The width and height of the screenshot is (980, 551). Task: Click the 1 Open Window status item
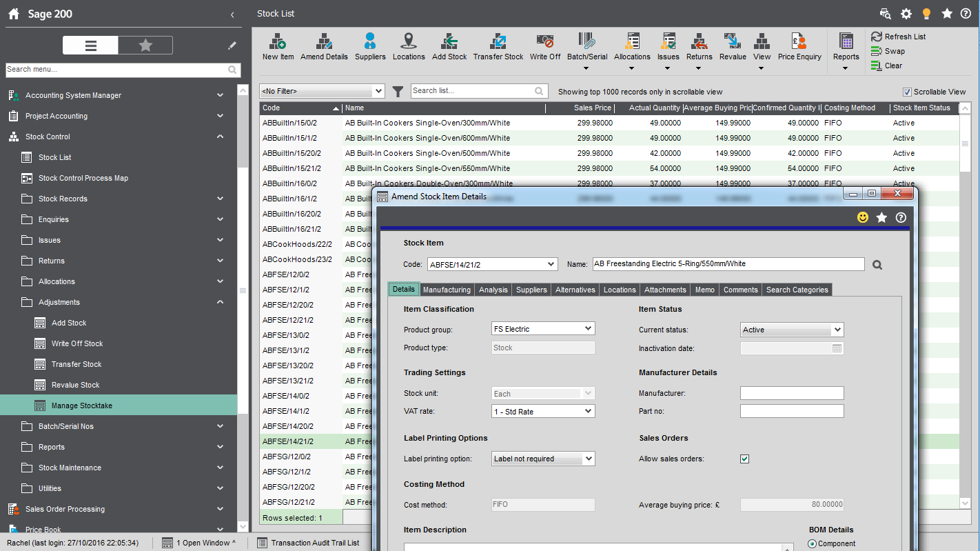[x=198, y=543]
